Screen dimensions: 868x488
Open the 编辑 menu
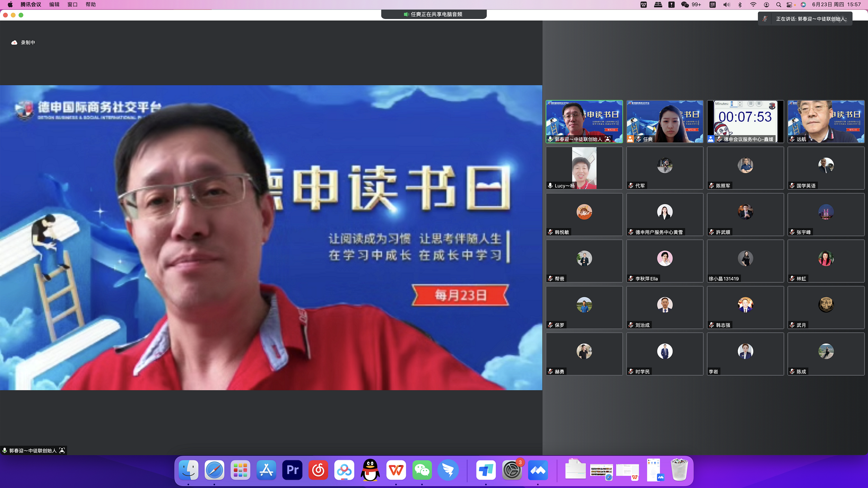[54, 4]
